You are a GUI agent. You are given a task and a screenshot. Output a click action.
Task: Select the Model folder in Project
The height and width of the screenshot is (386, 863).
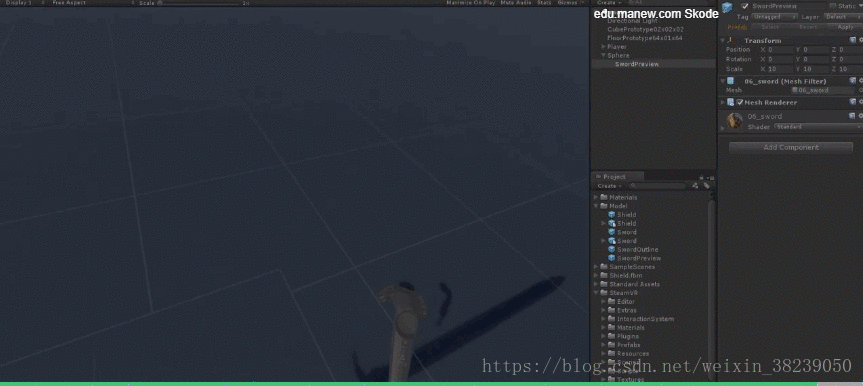click(x=613, y=206)
